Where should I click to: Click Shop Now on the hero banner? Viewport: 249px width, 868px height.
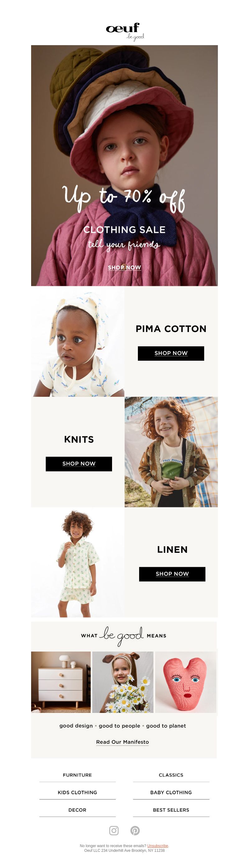tap(124, 267)
